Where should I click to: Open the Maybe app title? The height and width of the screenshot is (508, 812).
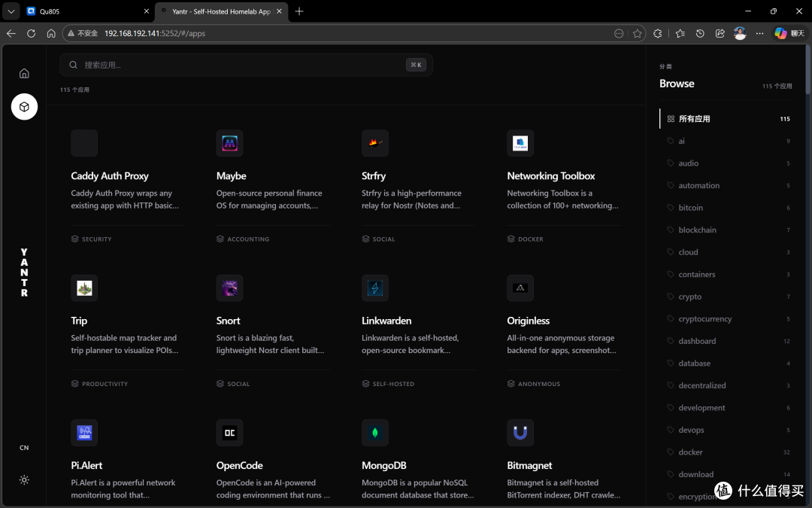232,176
